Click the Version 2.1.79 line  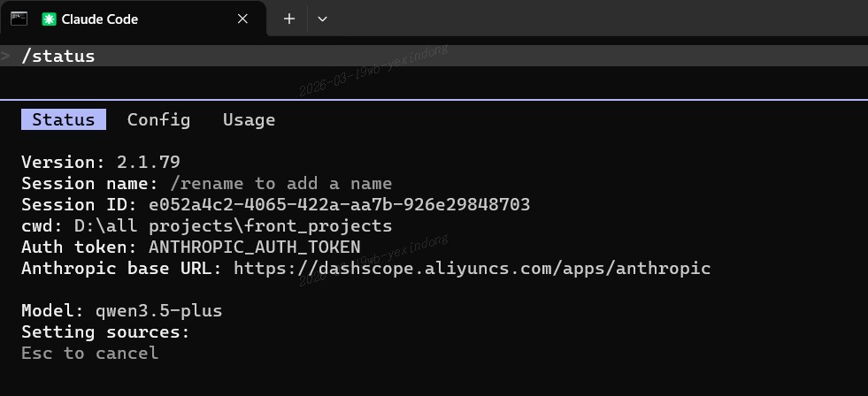point(101,162)
